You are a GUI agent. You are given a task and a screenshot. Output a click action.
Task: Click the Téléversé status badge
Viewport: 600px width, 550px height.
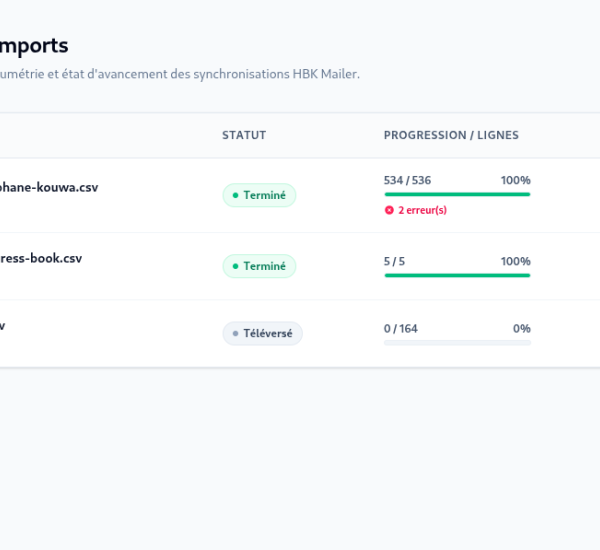262,333
